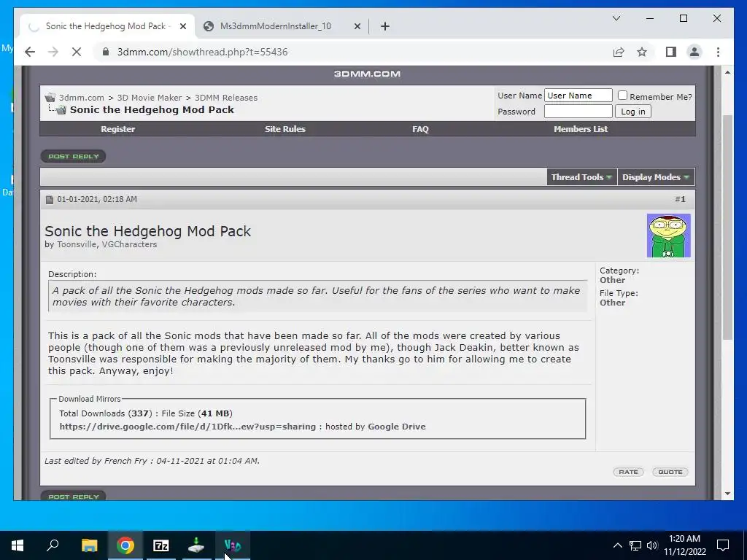
Task: Click the scrollbar down arrow
Action: click(x=727, y=494)
